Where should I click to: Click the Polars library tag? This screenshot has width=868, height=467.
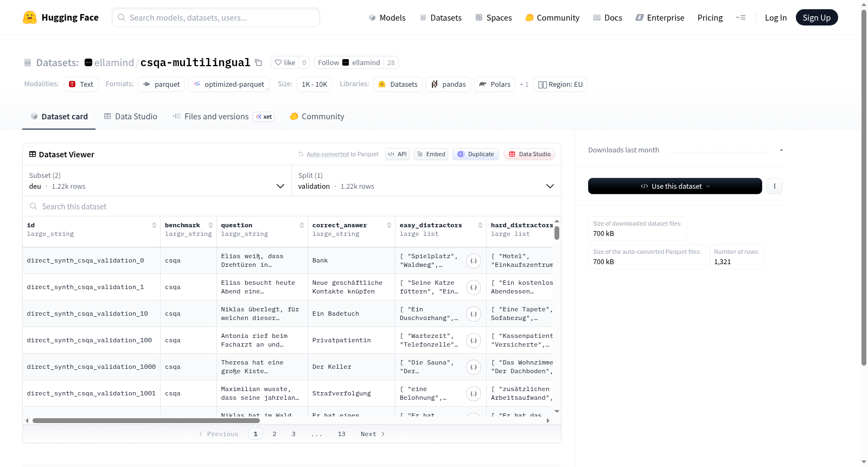(x=495, y=84)
